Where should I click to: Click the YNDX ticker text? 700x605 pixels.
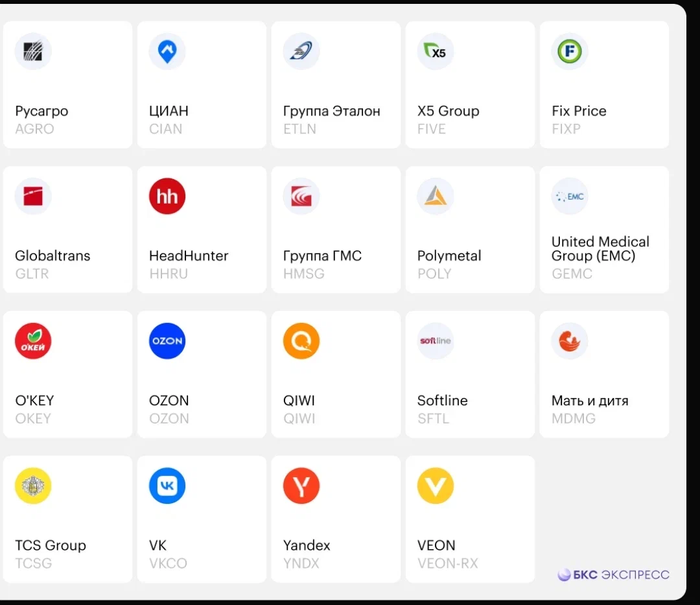click(301, 563)
